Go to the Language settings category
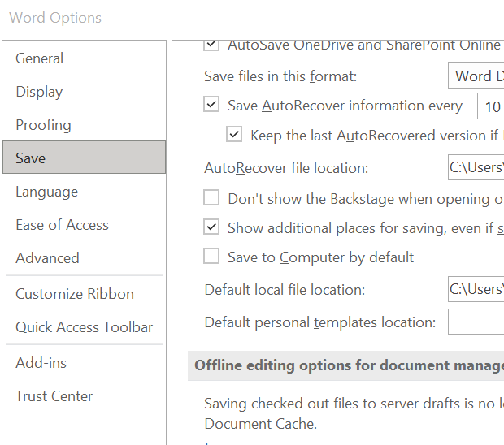504x445 pixels. pyautogui.click(x=46, y=192)
